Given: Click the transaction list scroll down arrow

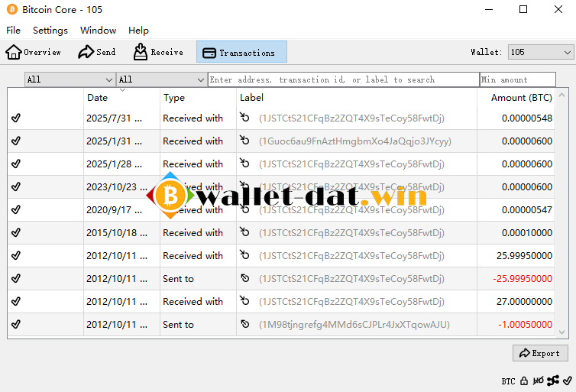Looking at the screenshot, I should (561, 332).
